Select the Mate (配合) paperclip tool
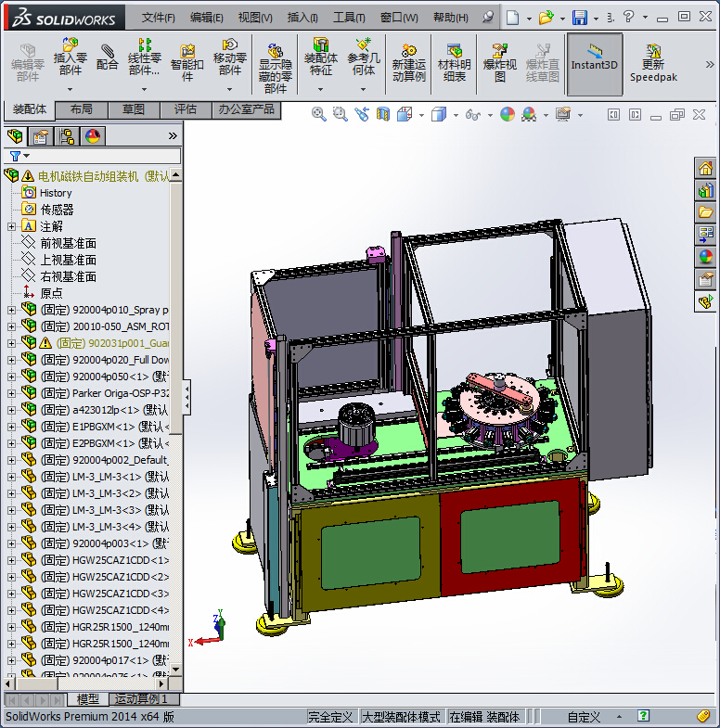This screenshot has width=720, height=728. tap(108, 57)
